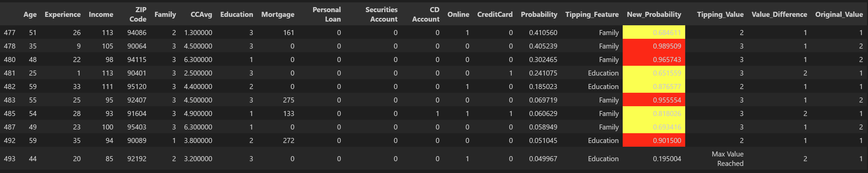Click the Value_Difference column header

click(x=779, y=14)
